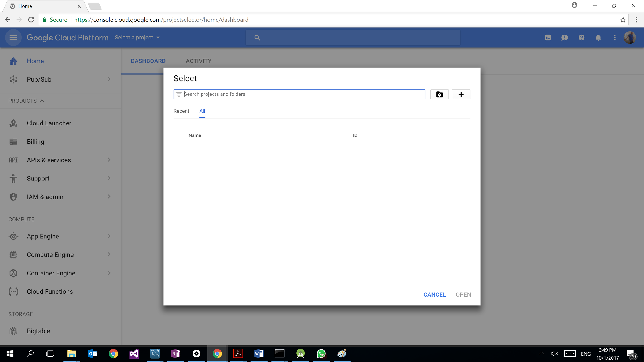Click the OPEN button in dialog
This screenshot has height=362, width=644.
463,294
